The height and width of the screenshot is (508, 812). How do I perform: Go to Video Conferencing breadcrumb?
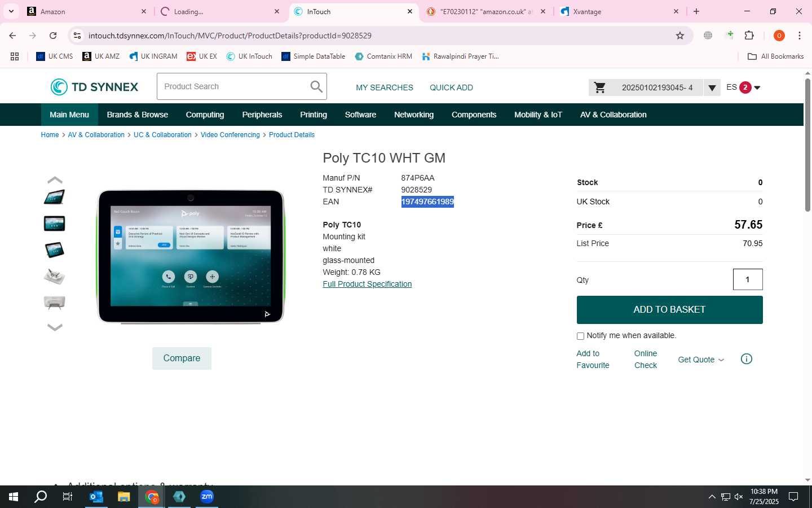[230, 135]
